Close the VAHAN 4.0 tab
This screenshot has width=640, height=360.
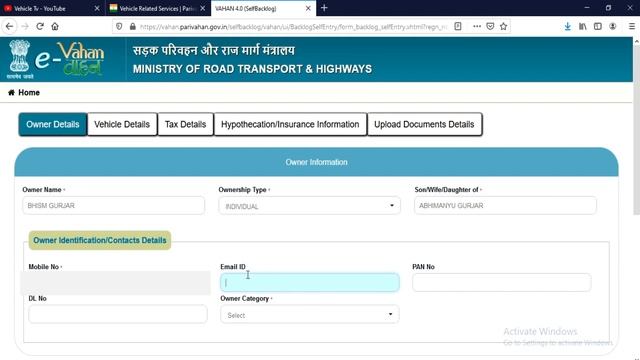pyautogui.click(x=308, y=8)
